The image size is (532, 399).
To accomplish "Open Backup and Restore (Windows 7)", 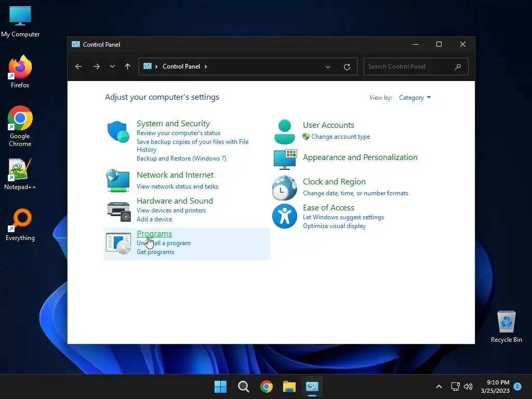I will coord(181,158).
